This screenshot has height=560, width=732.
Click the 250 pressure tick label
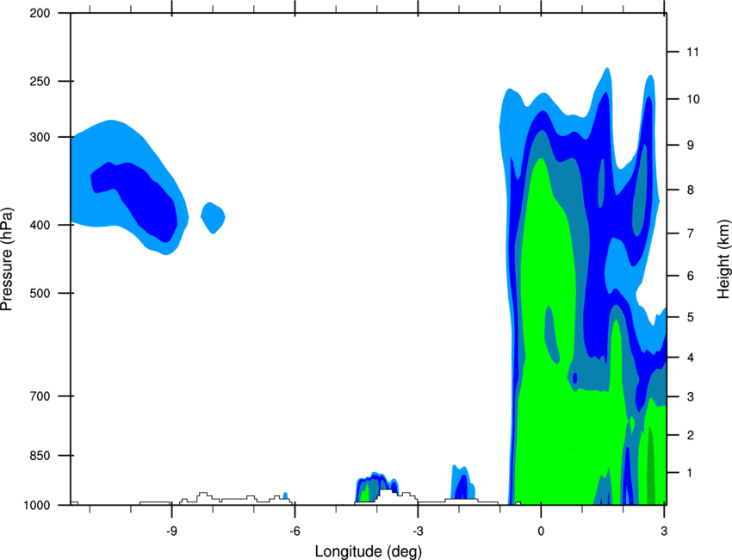pyautogui.click(x=40, y=81)
